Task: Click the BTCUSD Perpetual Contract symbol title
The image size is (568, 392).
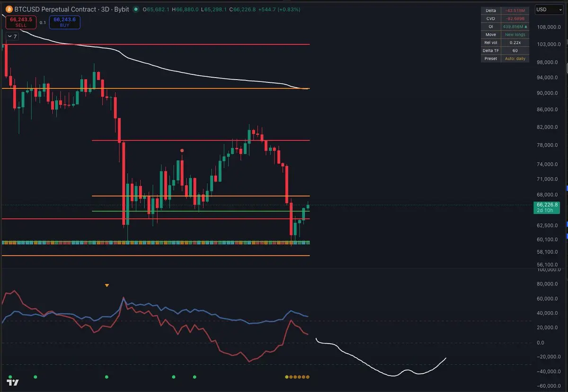Action: [x=59, y=9]
